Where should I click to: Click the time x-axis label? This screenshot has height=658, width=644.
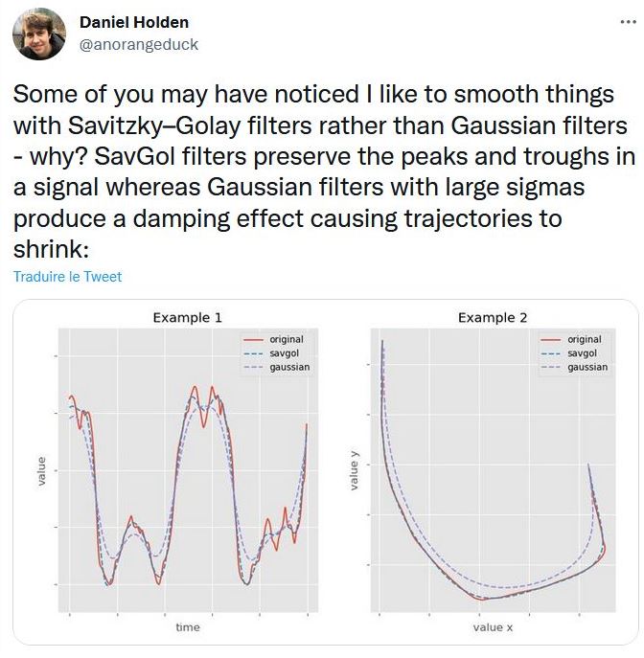pyautogui.click(x=187, y=627)
